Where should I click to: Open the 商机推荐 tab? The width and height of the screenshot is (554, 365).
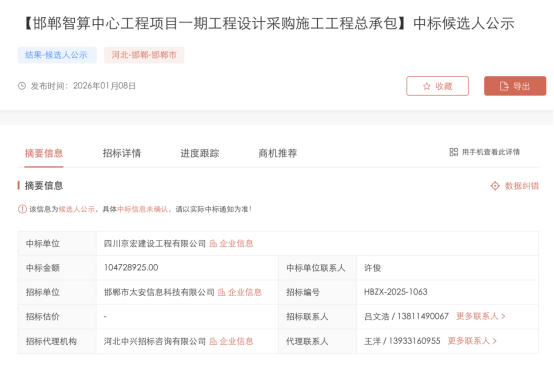[x=278, y=153]
